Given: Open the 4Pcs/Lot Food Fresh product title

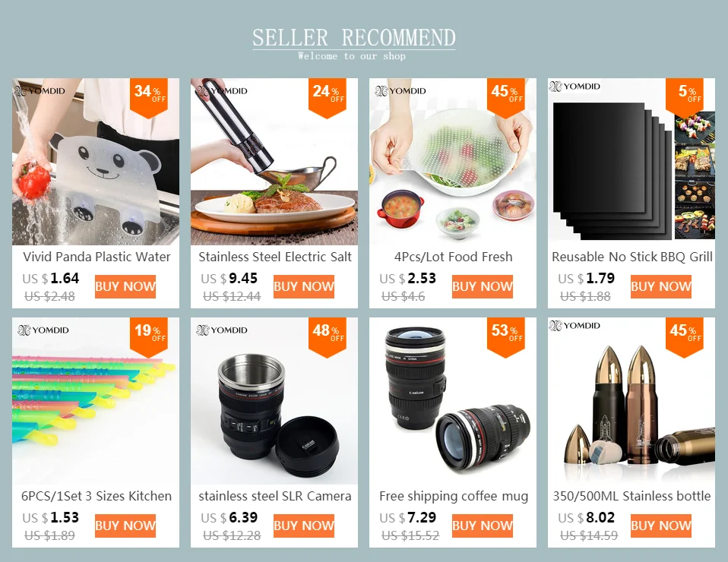Looking at the screenshot, I should point(453,257).
